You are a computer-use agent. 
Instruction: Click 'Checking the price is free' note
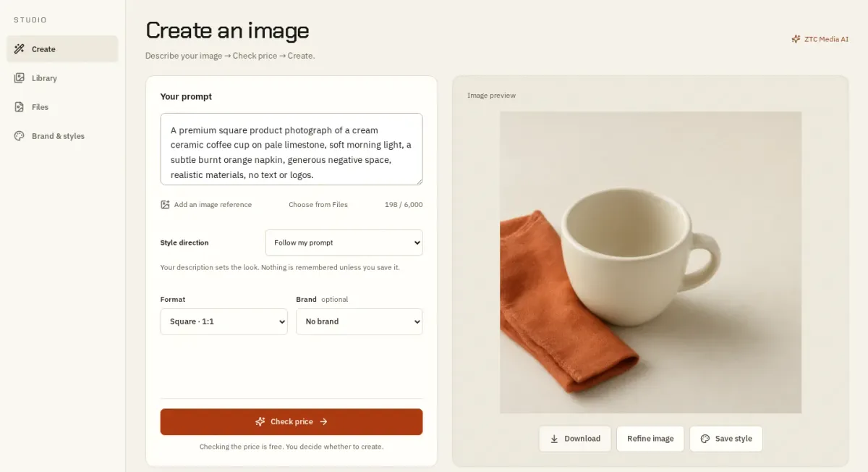coord(292,447)
